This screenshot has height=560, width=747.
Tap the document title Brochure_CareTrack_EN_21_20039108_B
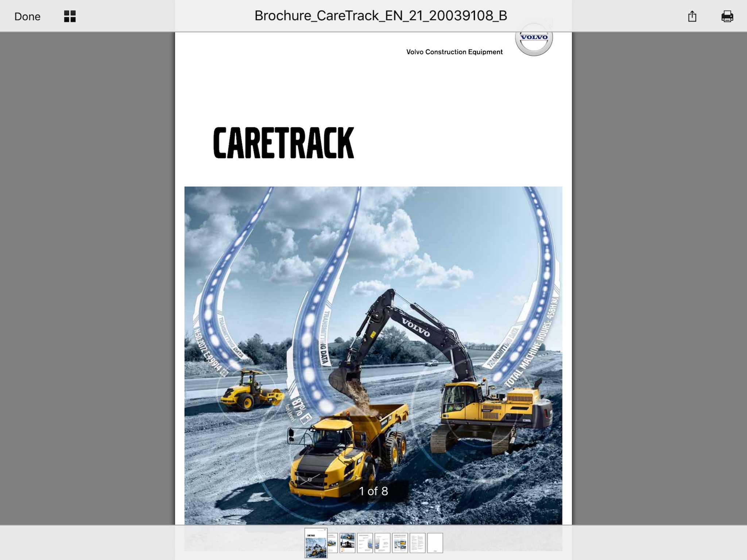381,16
